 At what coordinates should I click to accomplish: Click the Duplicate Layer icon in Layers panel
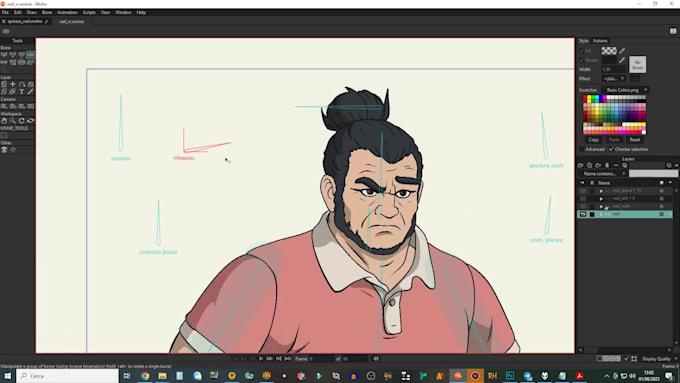pyautogui.click(x=589, y=165)
